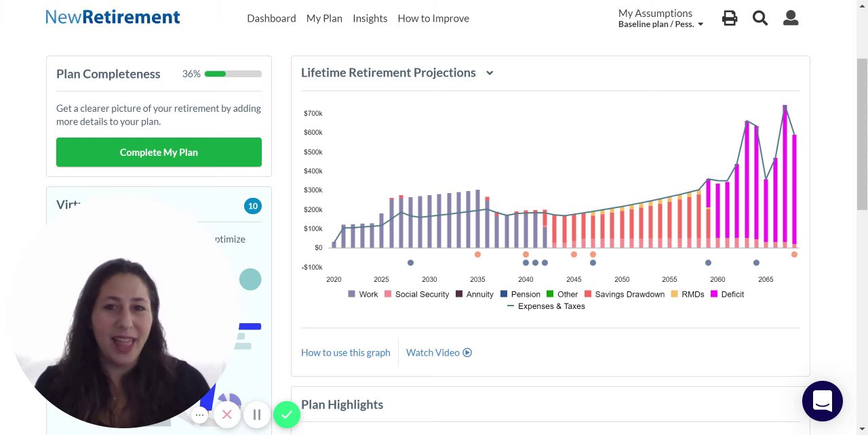This screenshot has height=435, width=868.
Task: Toggle Deficit series in chart legend
Action: [x=727, y=294]
